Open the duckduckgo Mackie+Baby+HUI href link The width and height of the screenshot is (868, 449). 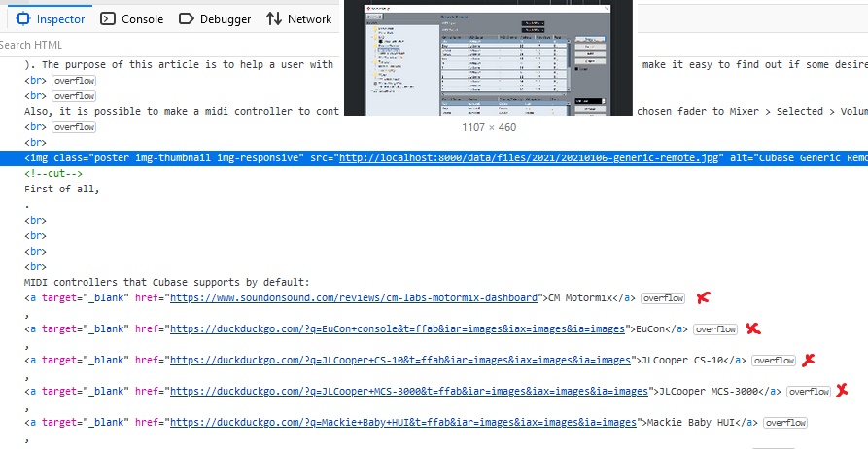403,422
